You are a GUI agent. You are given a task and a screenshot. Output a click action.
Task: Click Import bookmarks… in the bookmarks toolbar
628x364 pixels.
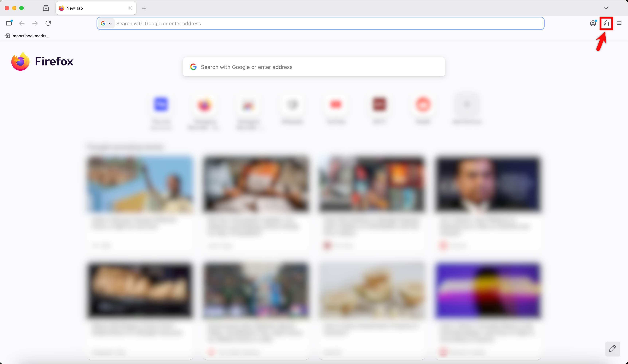click(x=27, y=36)
